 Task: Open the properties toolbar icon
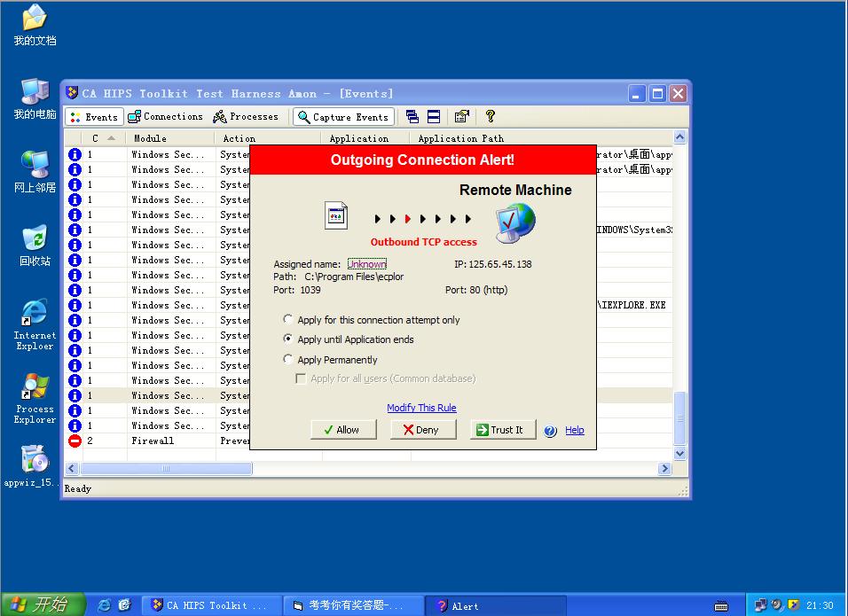(x=461, y=116)
